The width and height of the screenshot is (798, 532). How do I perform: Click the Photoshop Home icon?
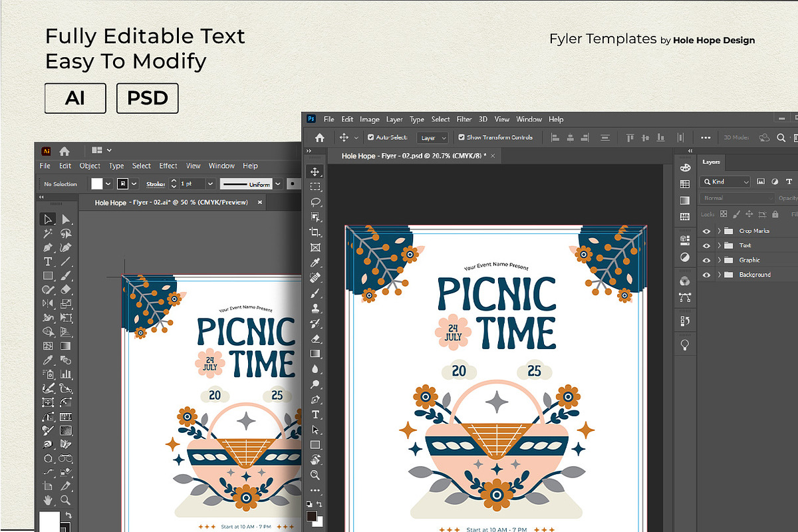click(319, 138)
